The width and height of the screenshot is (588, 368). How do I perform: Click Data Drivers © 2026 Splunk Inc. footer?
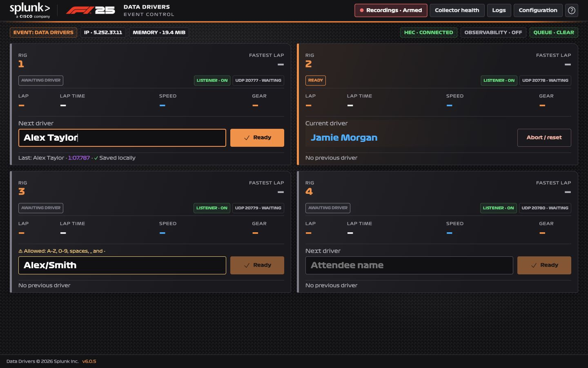point(42,361)
